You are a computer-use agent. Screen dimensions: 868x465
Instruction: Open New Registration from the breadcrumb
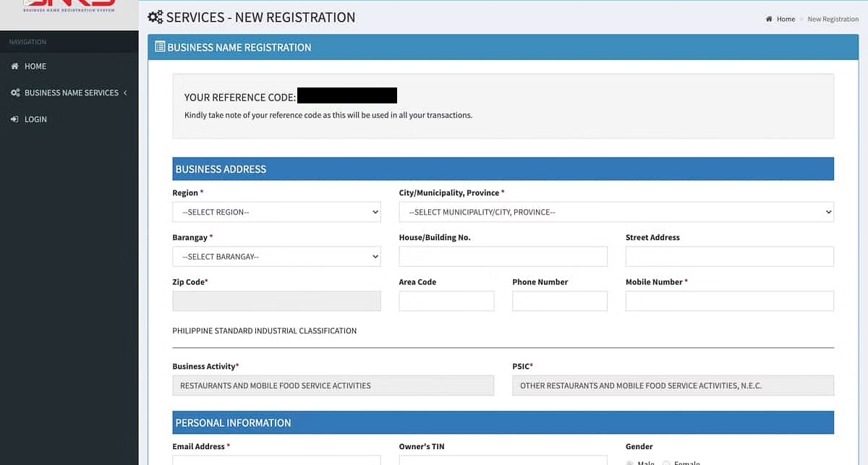[x=833, y=19]
